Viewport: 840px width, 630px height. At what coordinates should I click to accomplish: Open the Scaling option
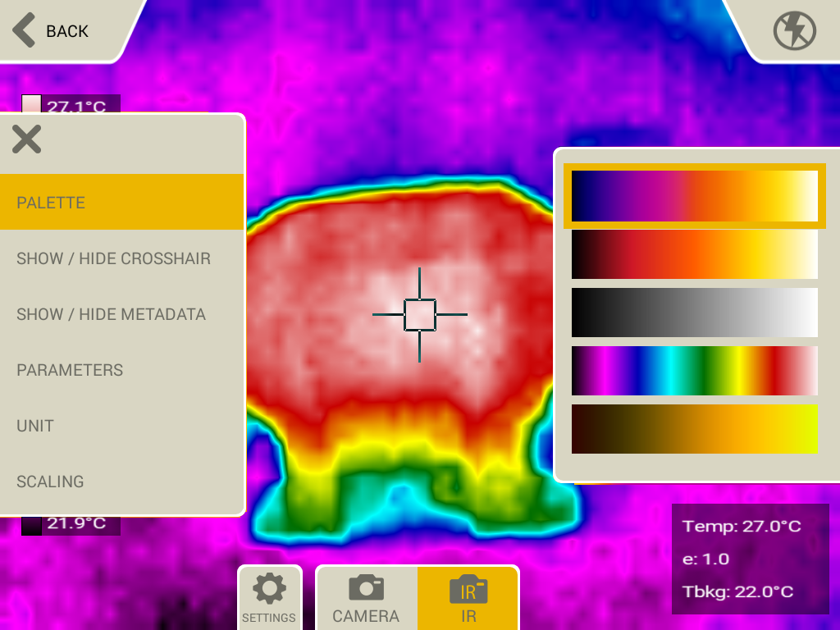coord(121,482)
